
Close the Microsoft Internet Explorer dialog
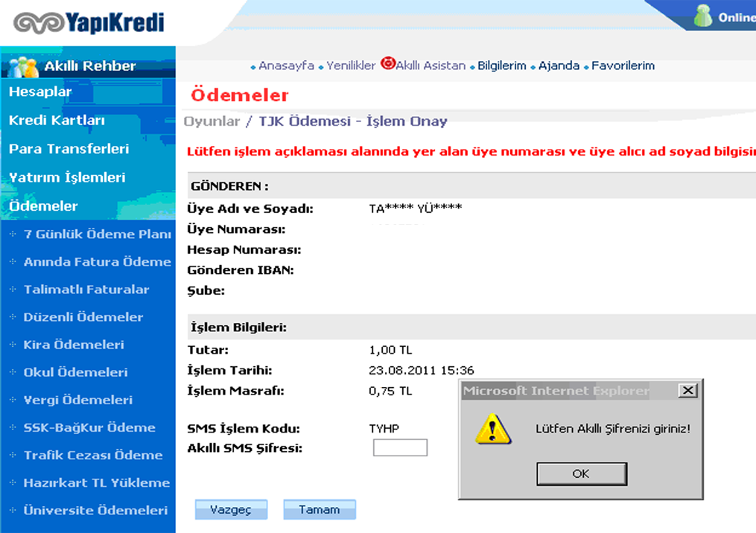click(687, 390)
